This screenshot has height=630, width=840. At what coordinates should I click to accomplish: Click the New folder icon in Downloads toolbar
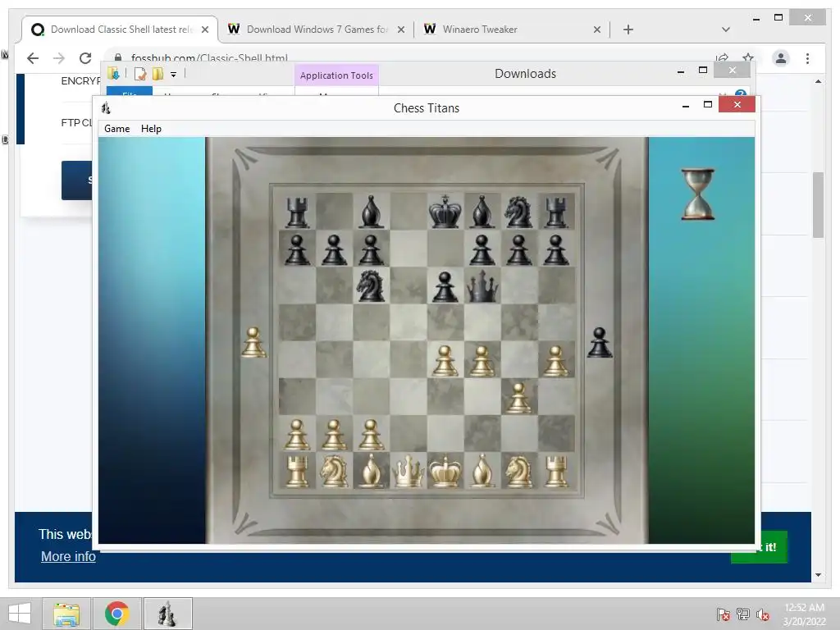point(157,74)
